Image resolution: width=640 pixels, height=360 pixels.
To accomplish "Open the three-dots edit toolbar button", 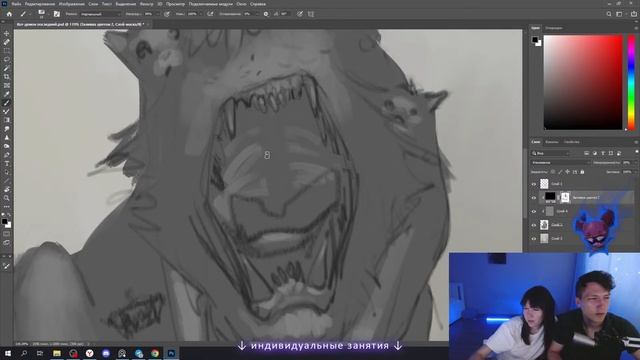I will 7,207.
